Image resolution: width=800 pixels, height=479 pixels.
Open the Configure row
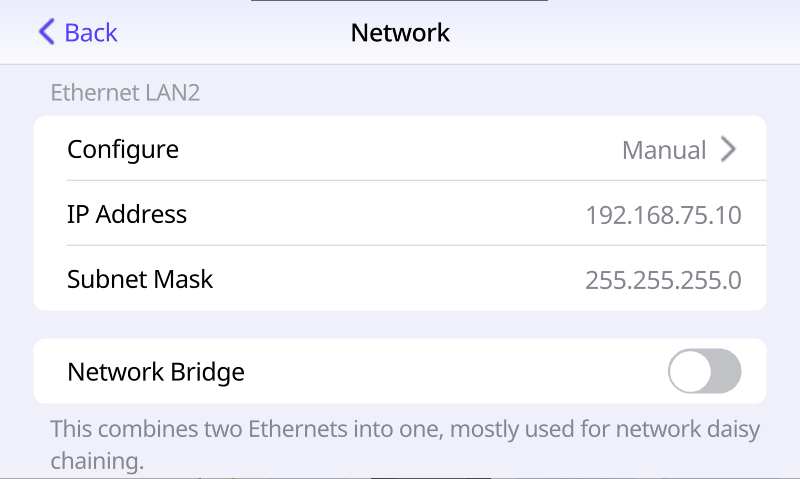[400, 149]
